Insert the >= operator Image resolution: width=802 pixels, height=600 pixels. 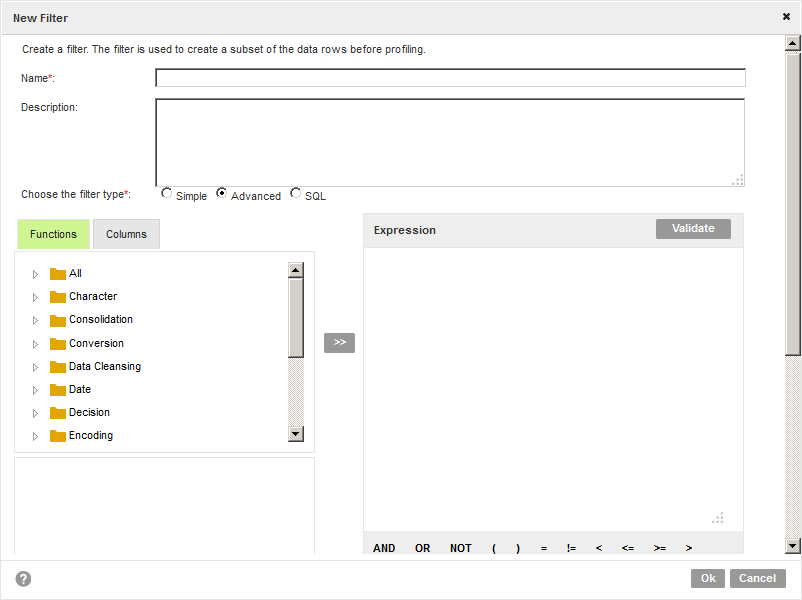point(660,548)
